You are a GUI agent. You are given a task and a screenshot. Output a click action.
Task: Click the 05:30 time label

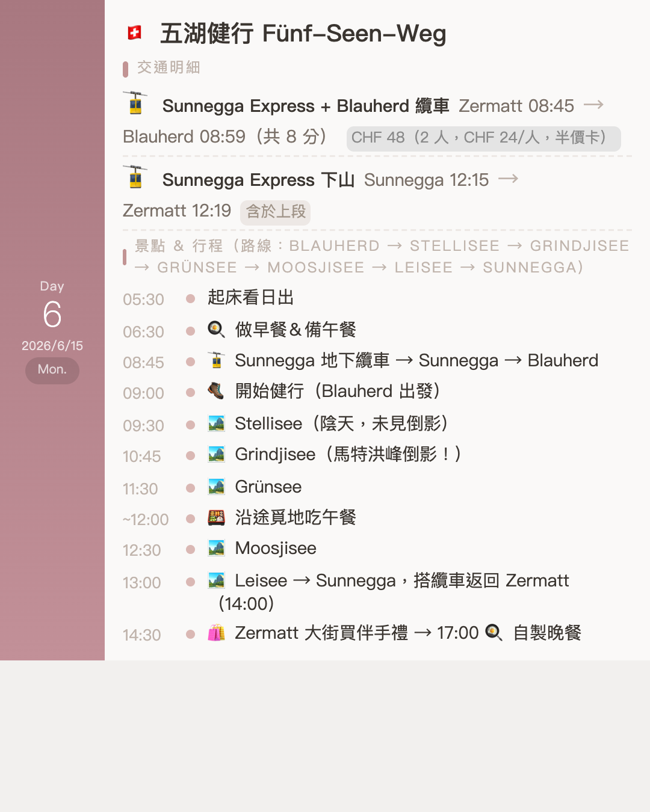click(143, 300)
